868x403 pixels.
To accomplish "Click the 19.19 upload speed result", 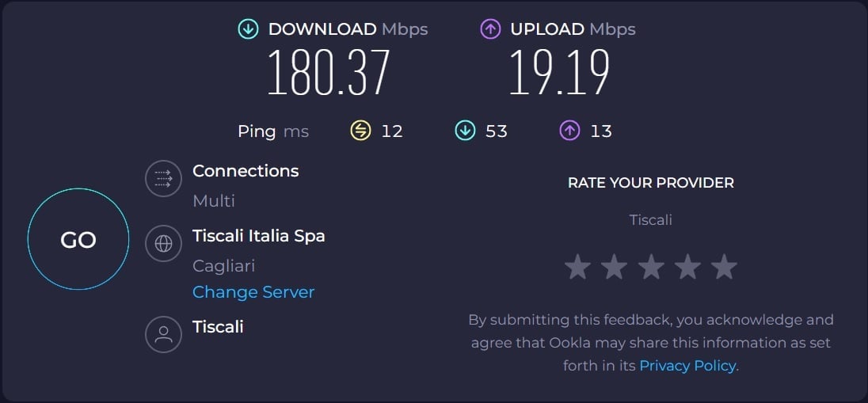I will tap(559, 72).
